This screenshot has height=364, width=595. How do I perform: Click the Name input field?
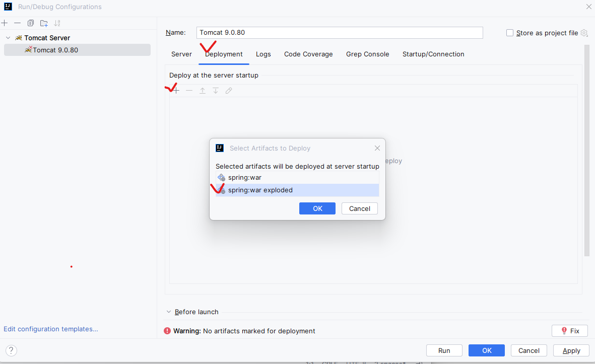340,33
